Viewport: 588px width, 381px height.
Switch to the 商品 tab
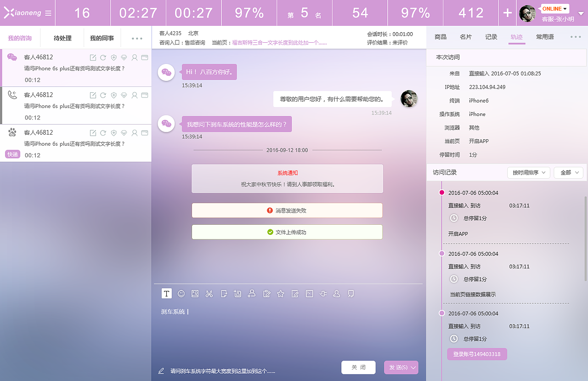(x=440, y=37)
